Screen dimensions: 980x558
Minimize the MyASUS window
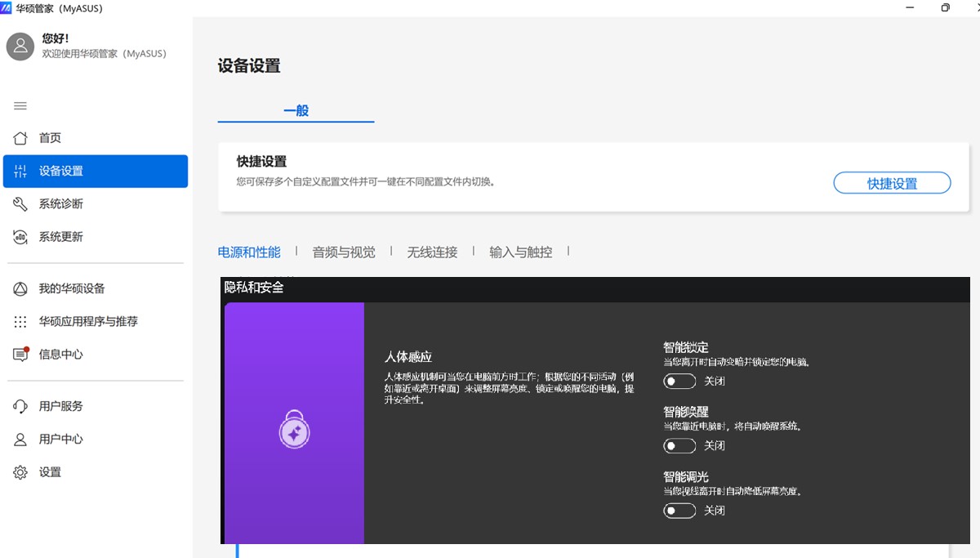[911, 8]
